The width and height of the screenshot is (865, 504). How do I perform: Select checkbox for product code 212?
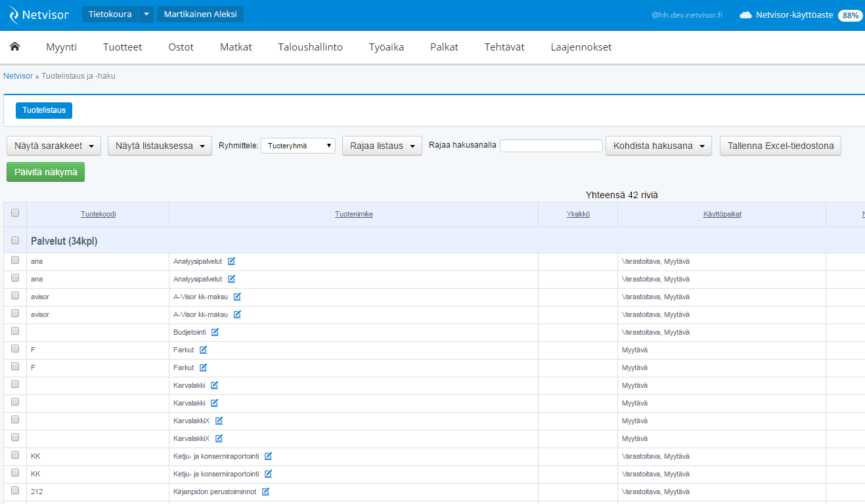(x=15, y=490)
